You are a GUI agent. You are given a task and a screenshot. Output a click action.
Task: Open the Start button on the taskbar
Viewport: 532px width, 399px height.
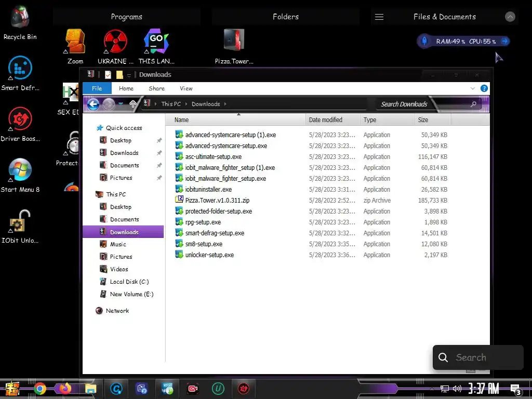click(11, 389)
